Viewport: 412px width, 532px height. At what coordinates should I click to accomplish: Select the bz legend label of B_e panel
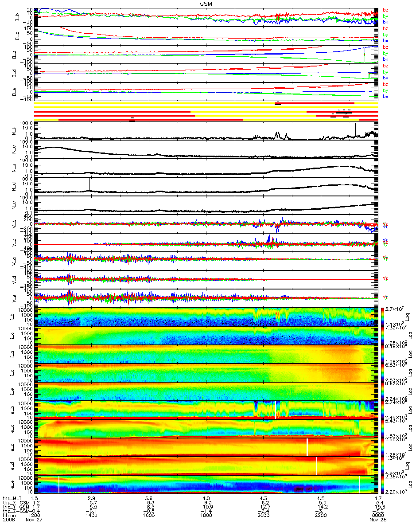[386, 84]
